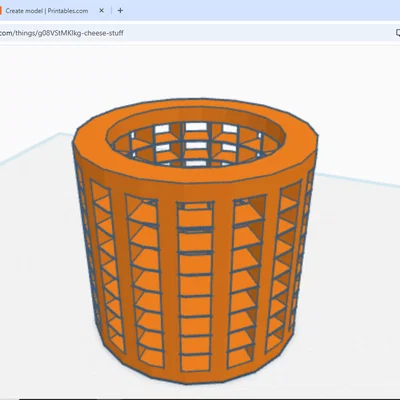400x400 pixels.
Task: Click the light blue workplane edge line at right
Action: pos(358,179)
